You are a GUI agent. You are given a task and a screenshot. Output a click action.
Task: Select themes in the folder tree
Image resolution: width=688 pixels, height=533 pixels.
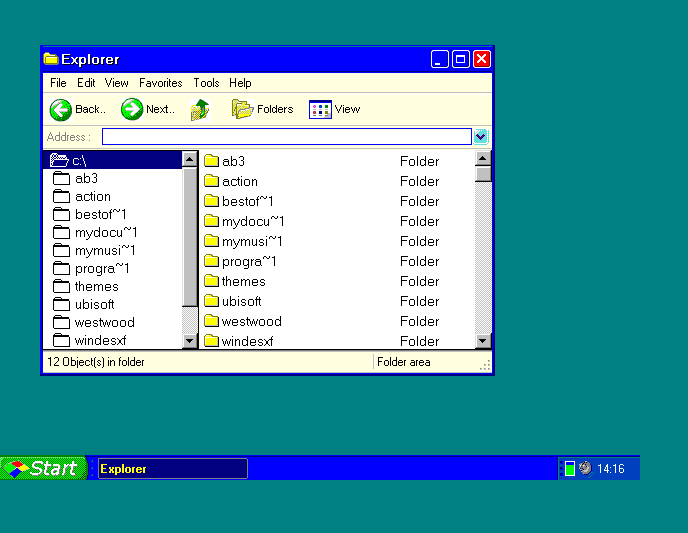tap(86, 286)
